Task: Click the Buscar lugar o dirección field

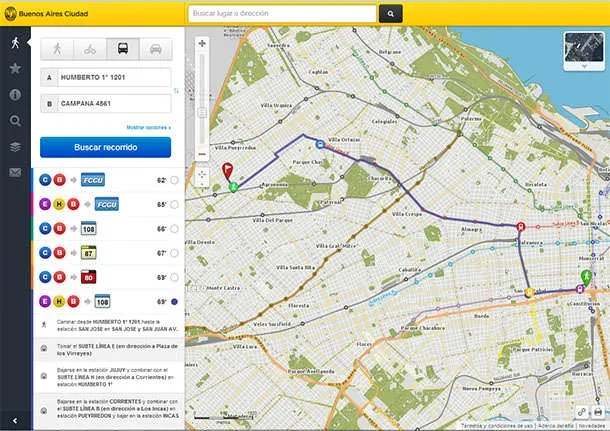Action: [282, 14]
